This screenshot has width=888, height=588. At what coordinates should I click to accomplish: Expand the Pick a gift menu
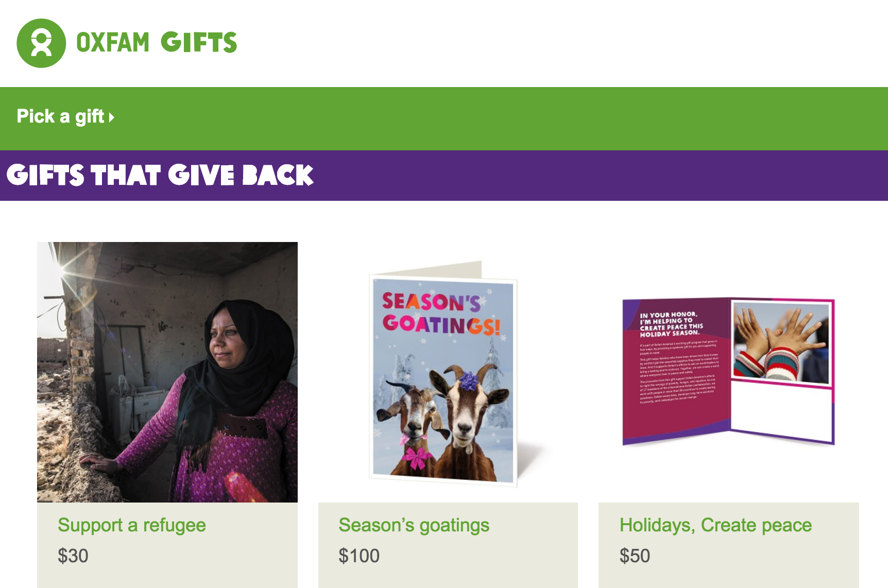[x=65, y=116]
